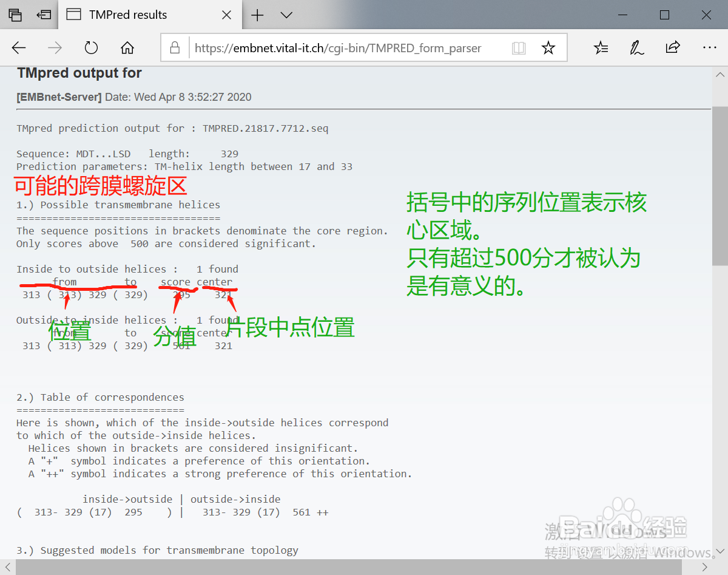This screenshot has width=728, height=575.
Task: Enable reading view for this page
Action: (519, 47)
